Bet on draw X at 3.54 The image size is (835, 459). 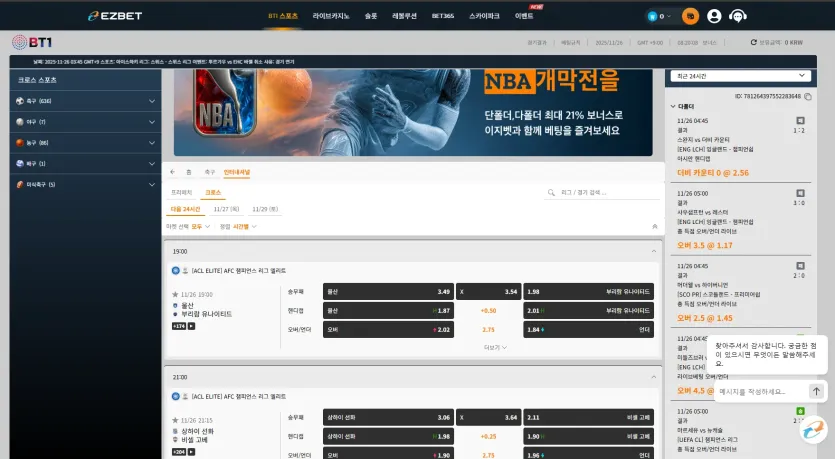click(x=488, y=292)
